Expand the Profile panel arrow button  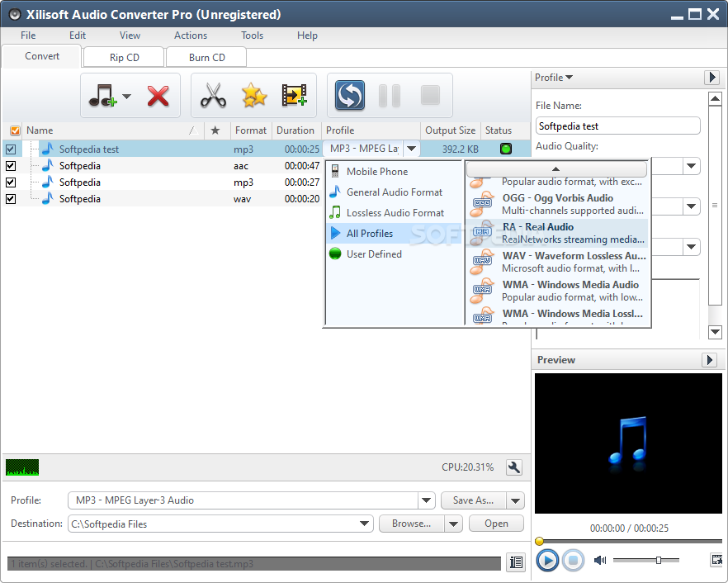click(x=711, y=77)
